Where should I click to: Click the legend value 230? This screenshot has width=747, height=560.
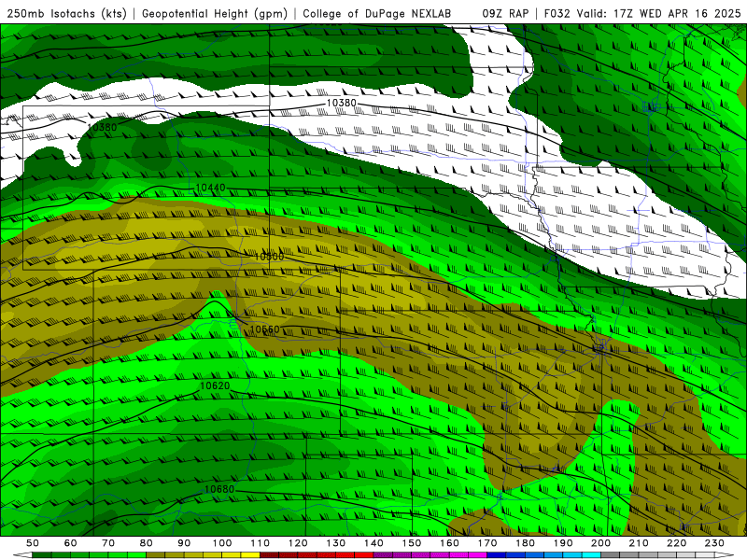tap(714, 543)
